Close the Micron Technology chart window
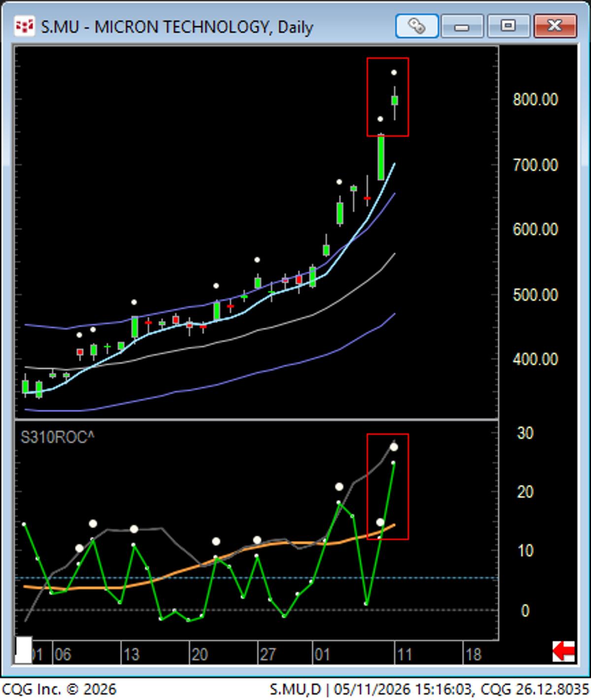The height and width of the screenshot is (700, 591). click(x=555, y=26)
